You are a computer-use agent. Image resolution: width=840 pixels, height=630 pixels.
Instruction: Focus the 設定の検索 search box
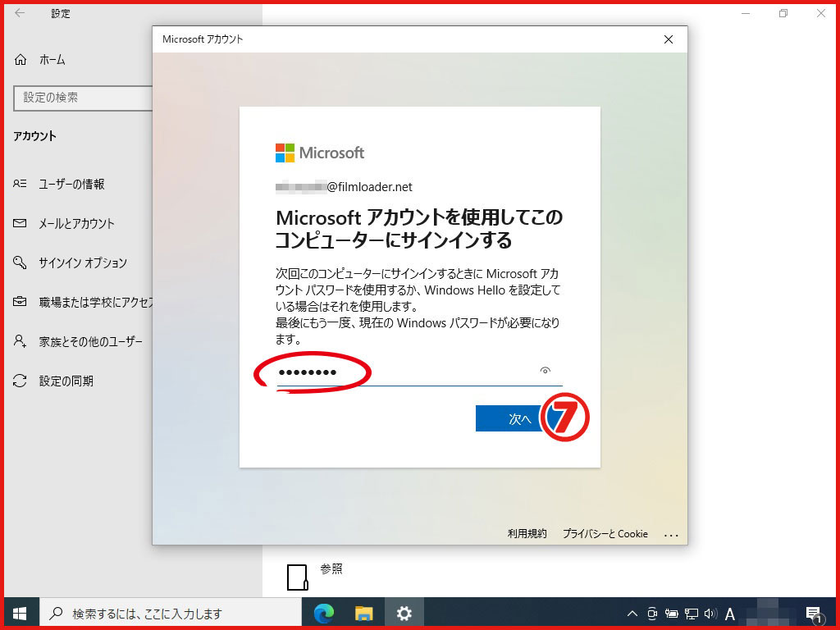tap(83, 98)
